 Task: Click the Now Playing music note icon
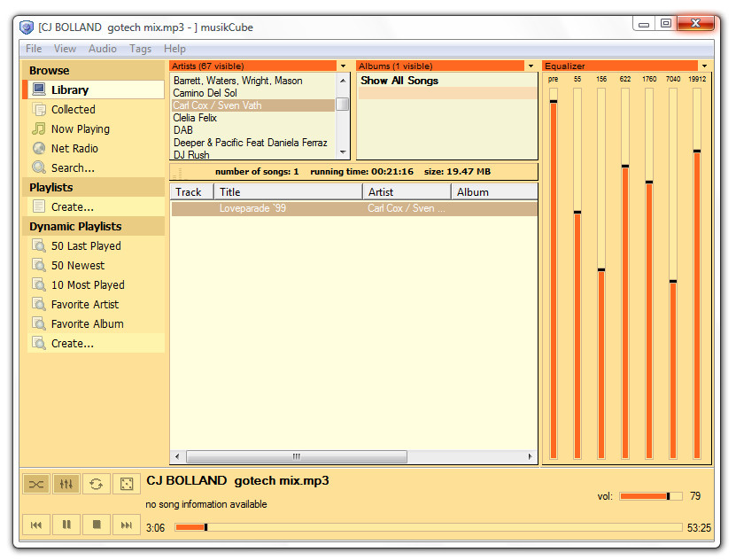point(38,128)
